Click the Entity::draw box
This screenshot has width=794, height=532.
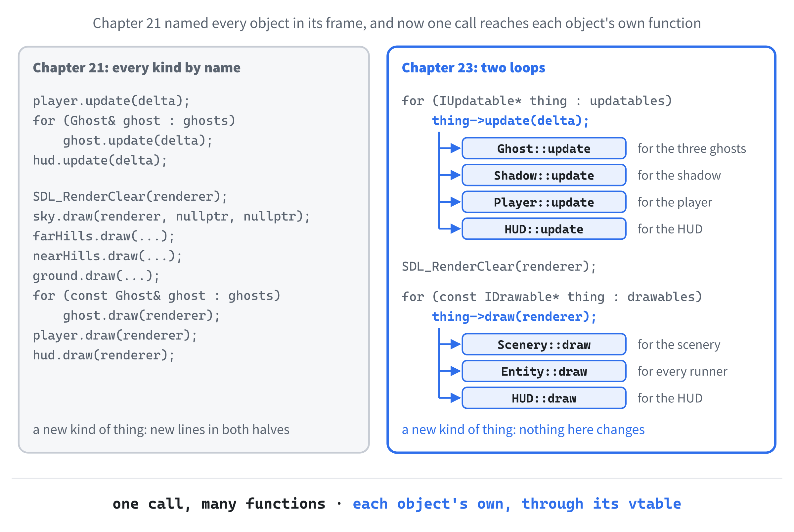(x=544, y=371)
